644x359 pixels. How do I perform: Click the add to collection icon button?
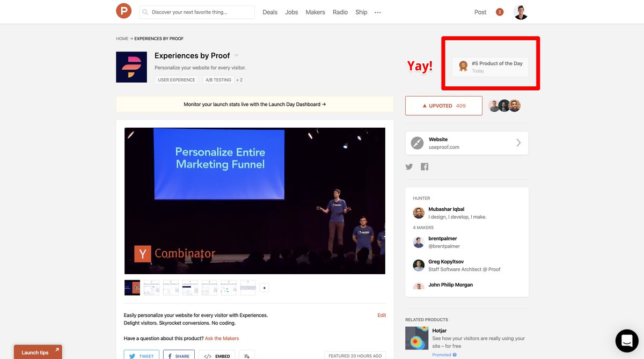(x=247, y=356)
